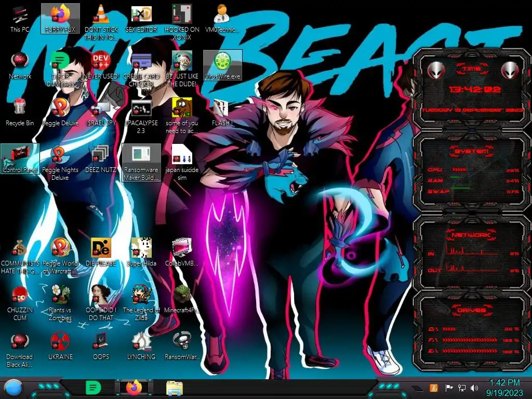Image resolution: width=532 pixels, height=399 pixels.
Task: Open the FLASH ! desktop shortcut
Action: click(x=222, y=113)
